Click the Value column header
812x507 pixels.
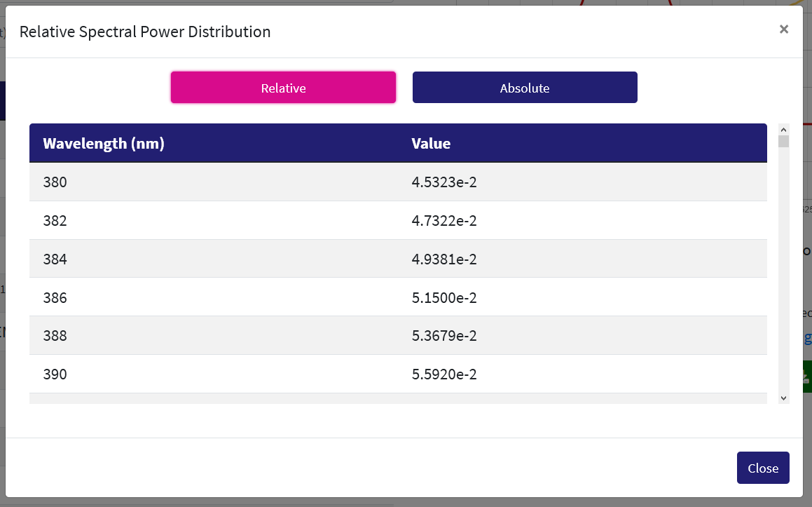(431, 144)
